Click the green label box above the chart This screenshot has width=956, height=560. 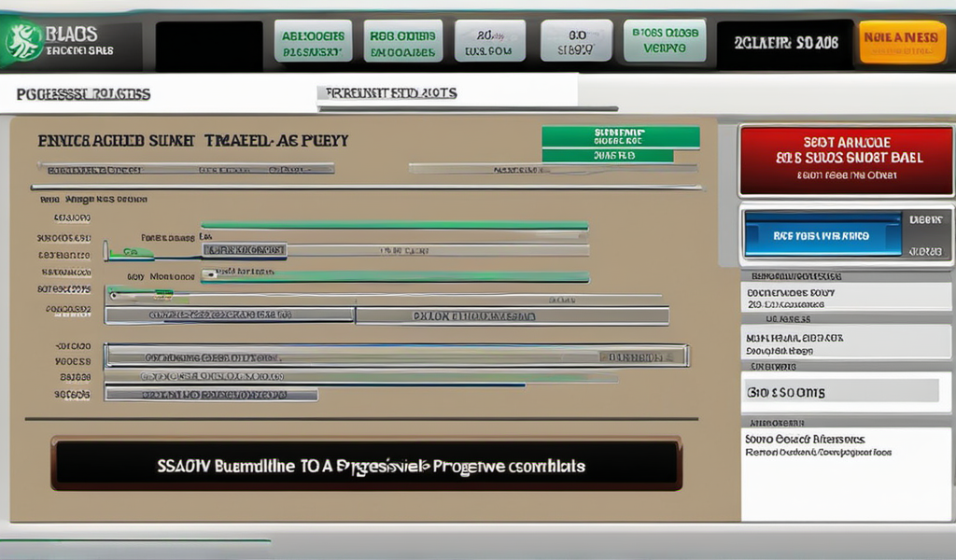(620, 137)
